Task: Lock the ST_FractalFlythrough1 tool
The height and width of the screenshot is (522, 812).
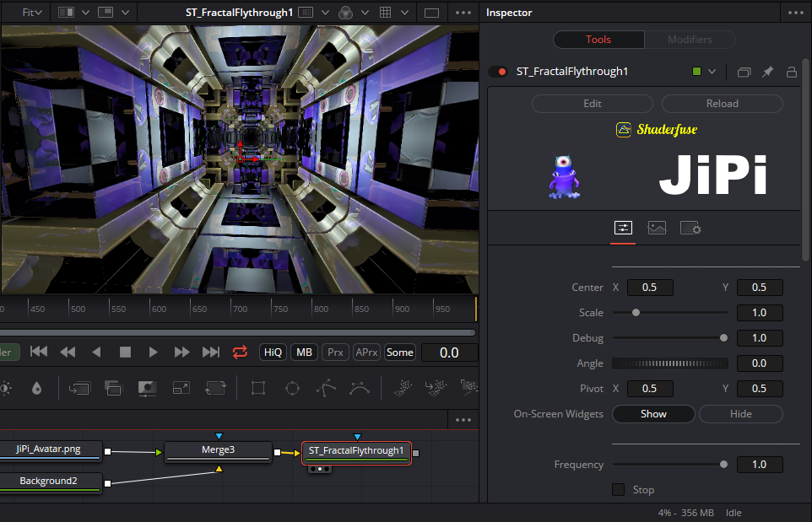Action: (x=791, y=72)
